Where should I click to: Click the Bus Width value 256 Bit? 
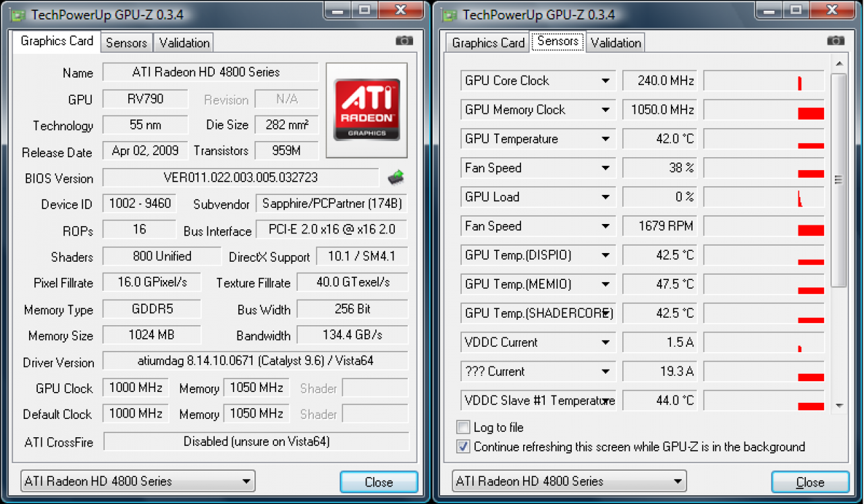(x=352, y=309)
